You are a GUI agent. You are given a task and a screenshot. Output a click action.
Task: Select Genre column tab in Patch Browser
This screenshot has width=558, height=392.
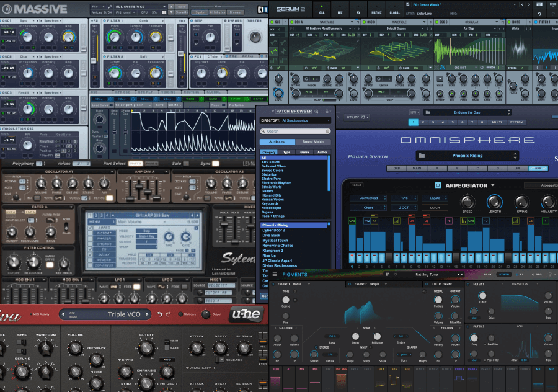[304, 153]
